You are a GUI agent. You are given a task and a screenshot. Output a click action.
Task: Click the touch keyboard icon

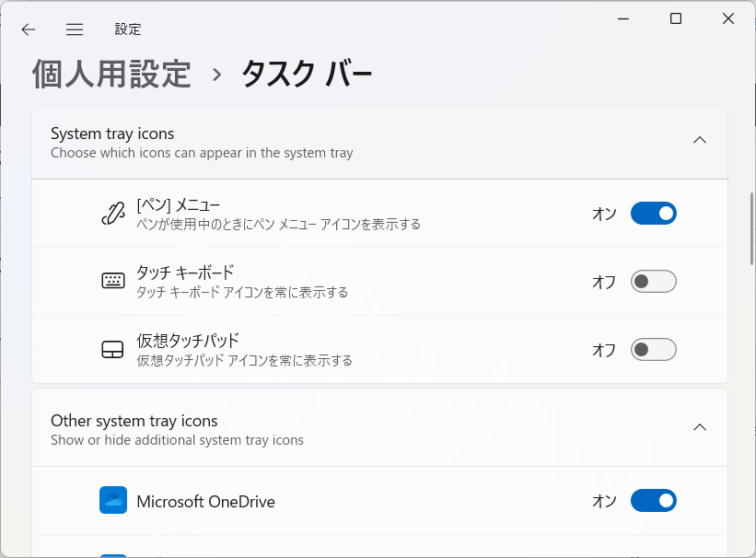pos(113,281)
